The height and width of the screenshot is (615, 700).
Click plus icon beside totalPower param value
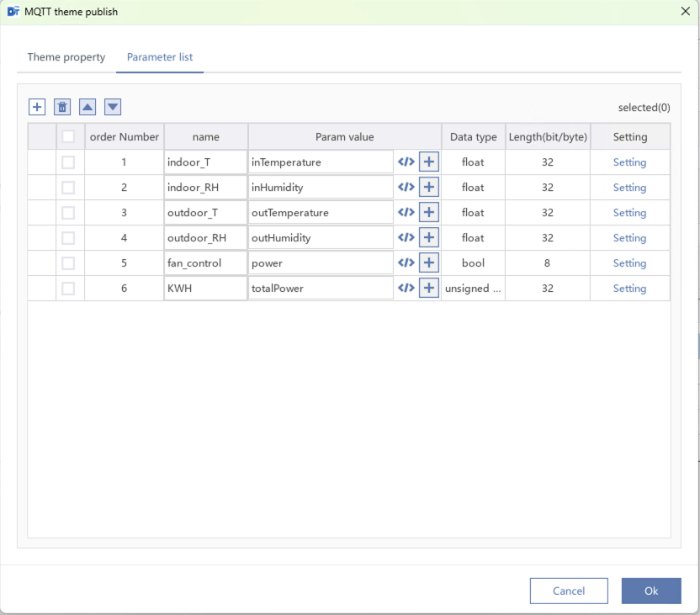pyautogui.click(x=429, y=289)
